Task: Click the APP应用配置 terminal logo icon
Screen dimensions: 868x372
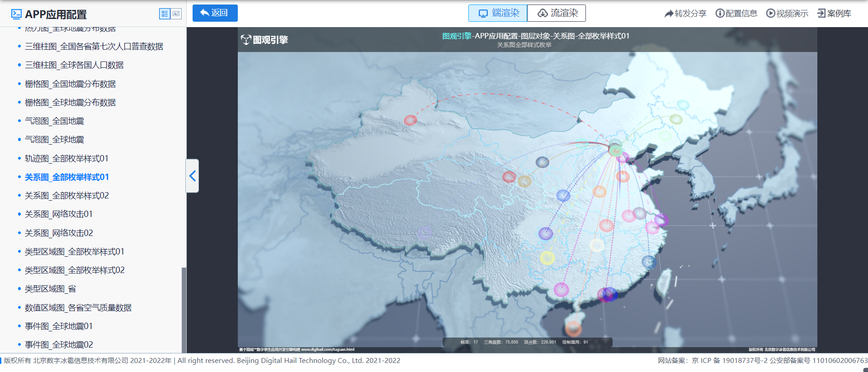Action: coord(16,14)
